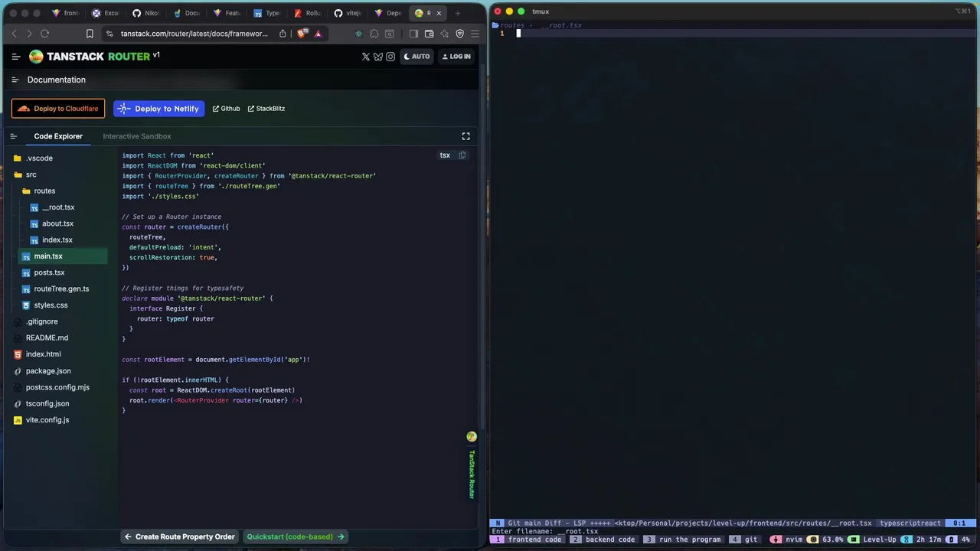Open a new browser tab
The image size is (980, 551).
[458, 13]
